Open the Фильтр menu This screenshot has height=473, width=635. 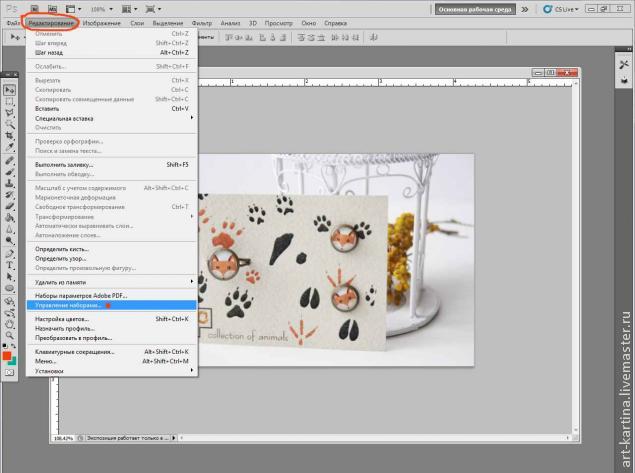click(202, 23)
